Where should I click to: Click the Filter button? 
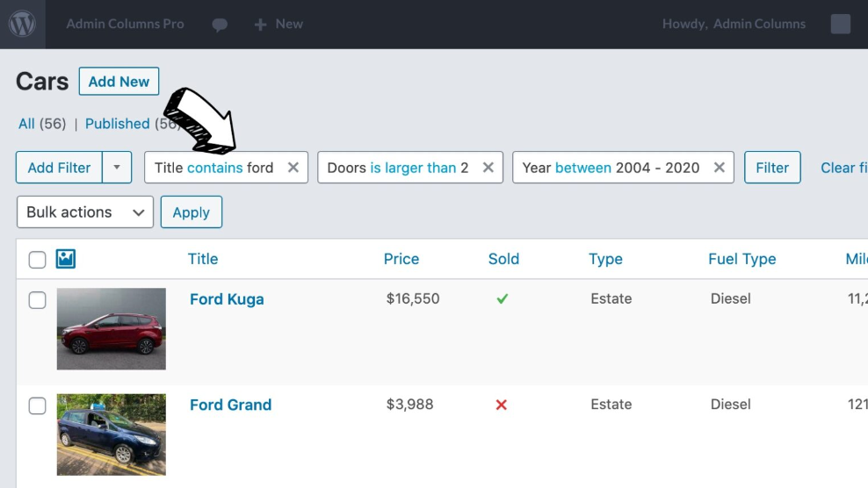click(x=772, y=167)
